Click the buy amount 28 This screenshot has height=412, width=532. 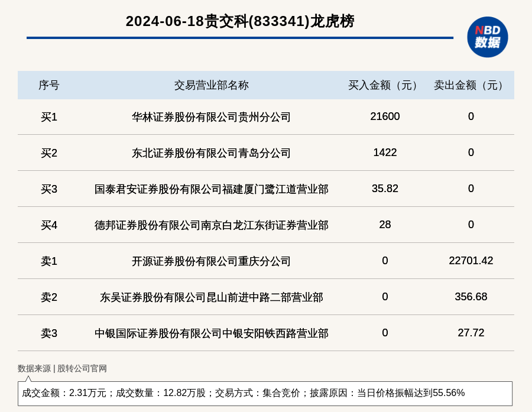[385, 225]
